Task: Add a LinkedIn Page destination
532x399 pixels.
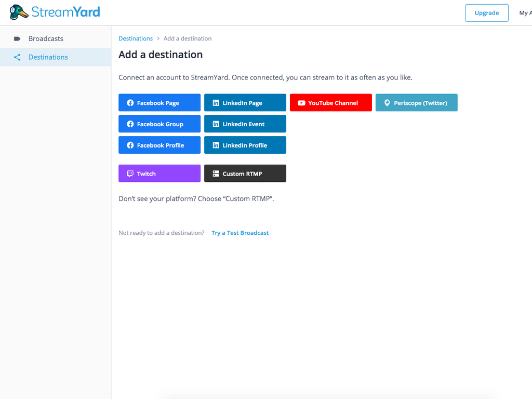Action: click(245, 102)
